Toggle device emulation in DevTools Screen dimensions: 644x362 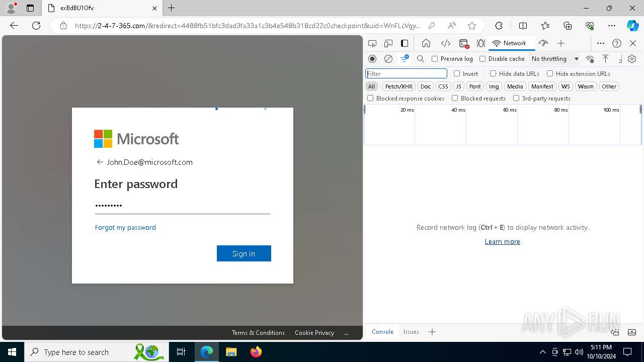(388, 43)
